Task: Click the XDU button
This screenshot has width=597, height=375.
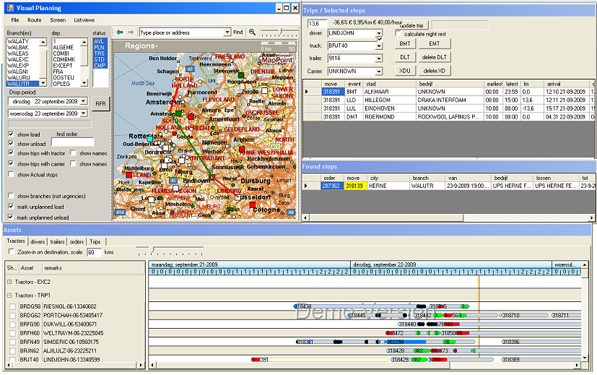Action: pyautogui.click(x=405, y=70)
